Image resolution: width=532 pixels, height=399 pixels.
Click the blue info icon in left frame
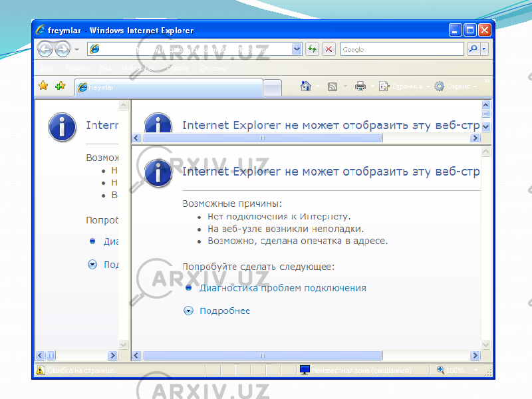[62, 127]
